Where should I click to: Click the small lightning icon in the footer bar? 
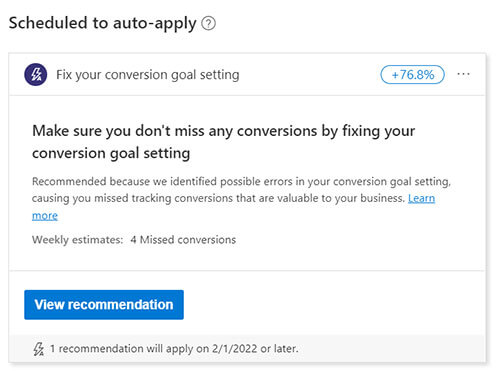tap(39, 349)
